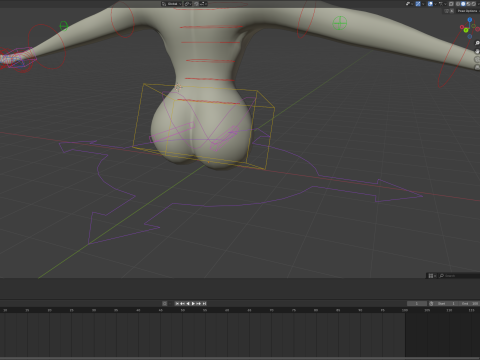Image resolution: width=480 pixels, height=360 pixels.
Task: Click the negative Z axis gizmo ball
Action: coord(470,36)
